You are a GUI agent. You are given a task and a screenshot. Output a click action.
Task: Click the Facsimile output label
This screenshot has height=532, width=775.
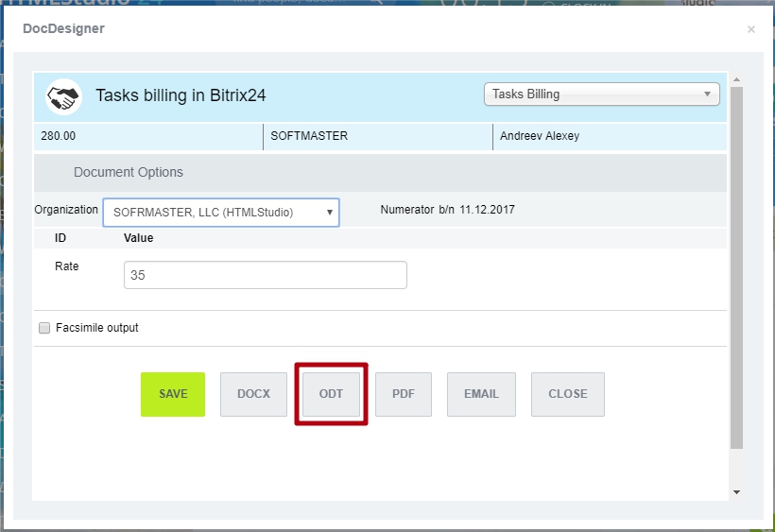[x=96, y=328]
